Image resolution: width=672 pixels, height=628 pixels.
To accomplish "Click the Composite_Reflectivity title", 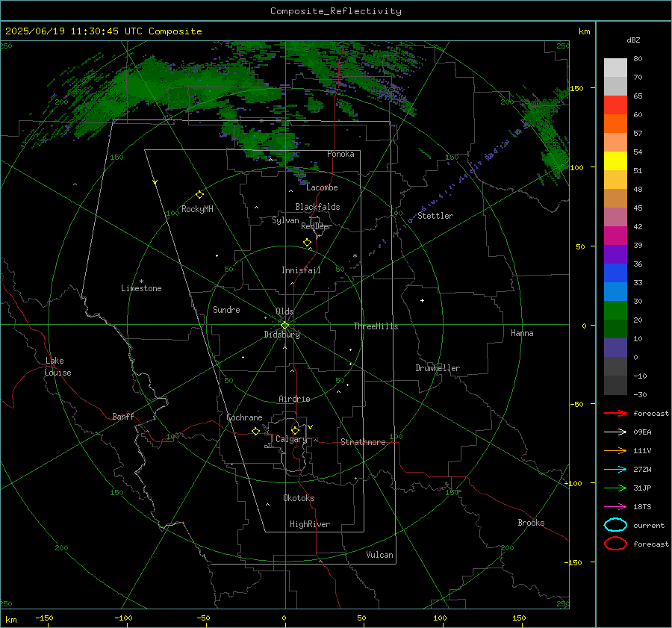I will (336, 11).
